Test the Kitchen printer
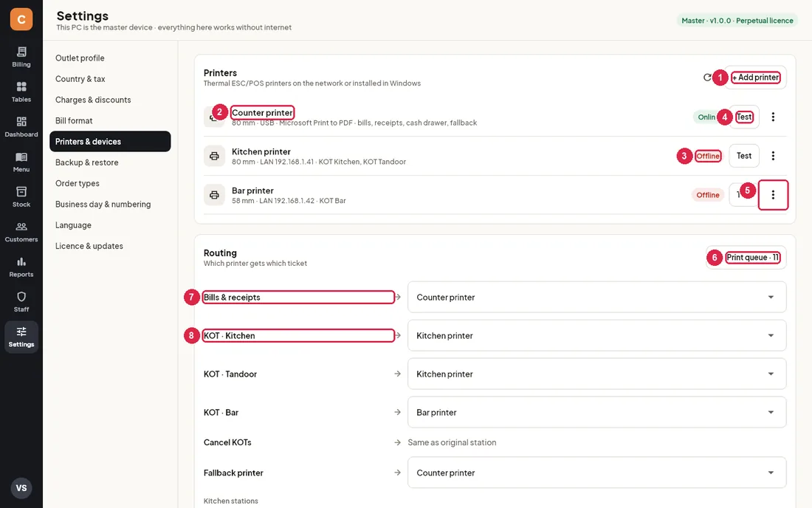This screenshot has height=508, width=812. (x=744, y=156)
